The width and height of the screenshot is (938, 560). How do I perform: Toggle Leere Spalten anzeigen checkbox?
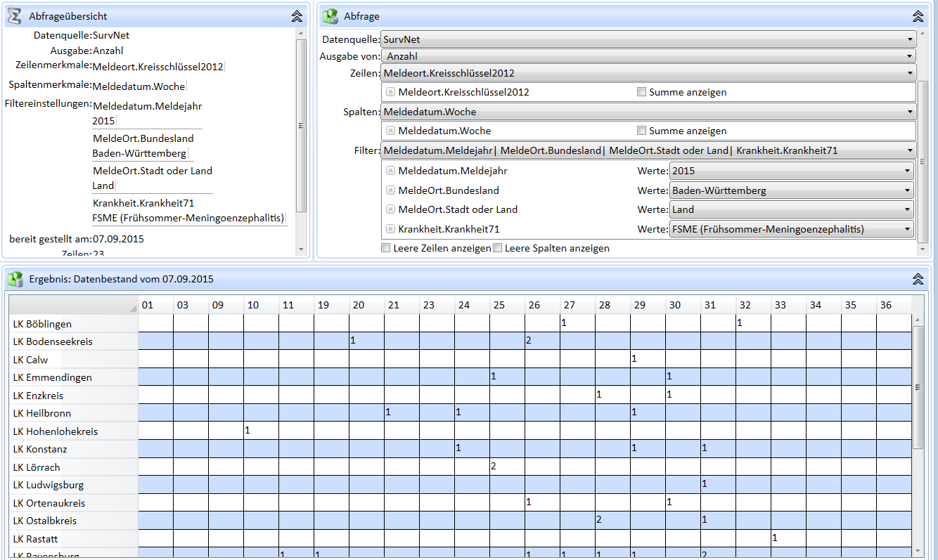pyautogui.click(x=497, y=248)
